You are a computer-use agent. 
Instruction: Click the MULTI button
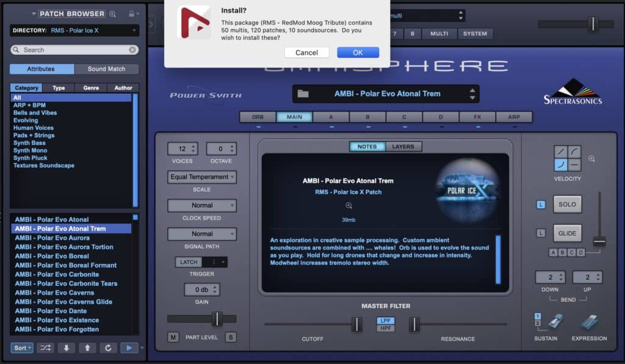point(439,34)
